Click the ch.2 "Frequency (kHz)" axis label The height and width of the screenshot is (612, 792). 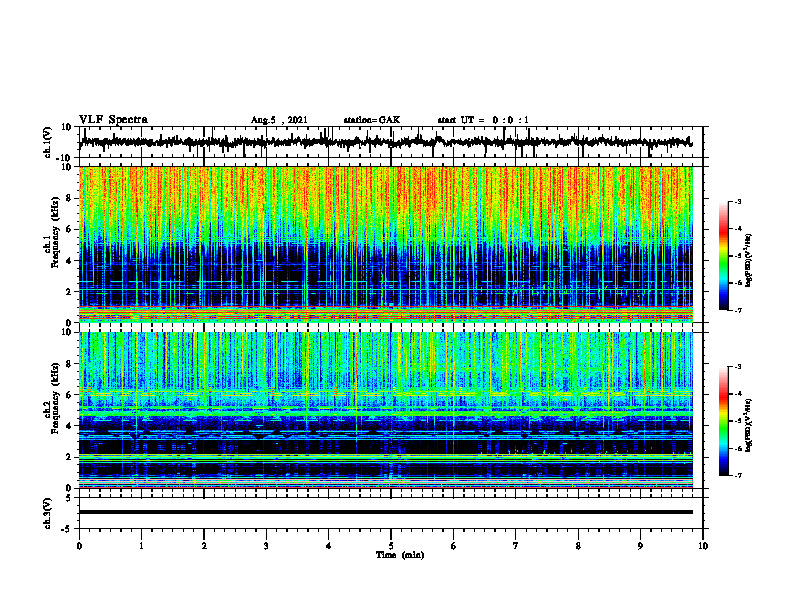[x=55, y=399]
